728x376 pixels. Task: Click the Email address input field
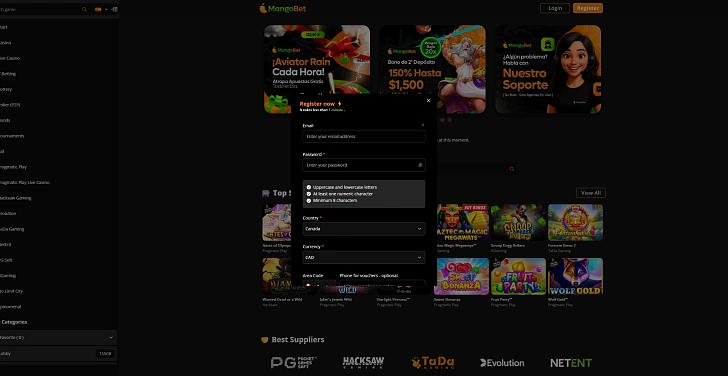tap(364, 136)
